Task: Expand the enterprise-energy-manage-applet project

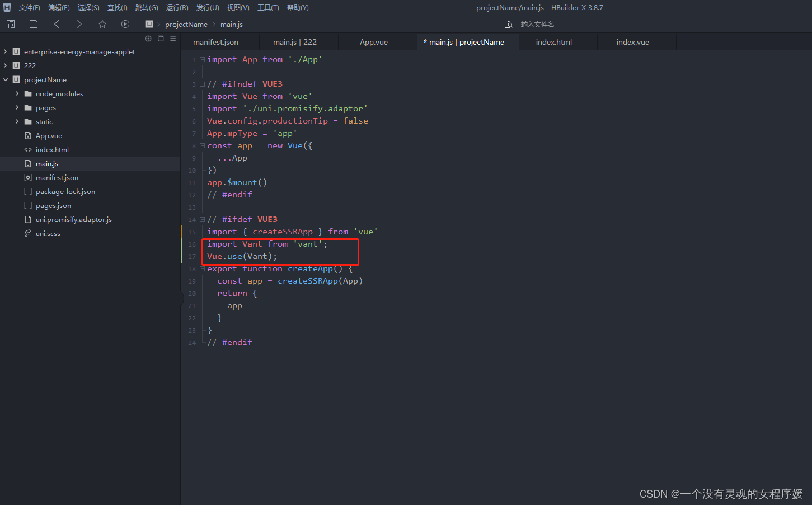Action: (x=6, y=51)
